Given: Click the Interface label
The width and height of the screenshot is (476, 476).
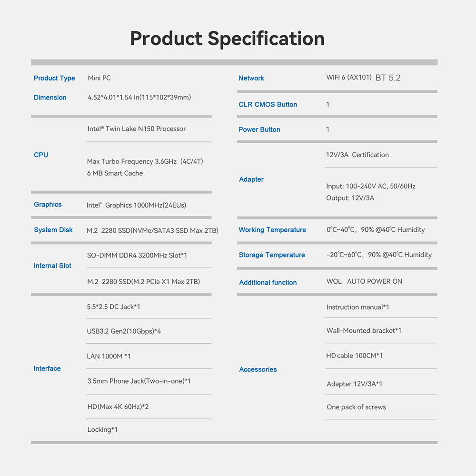Looking at the screenshot, I should coord(47,368).
